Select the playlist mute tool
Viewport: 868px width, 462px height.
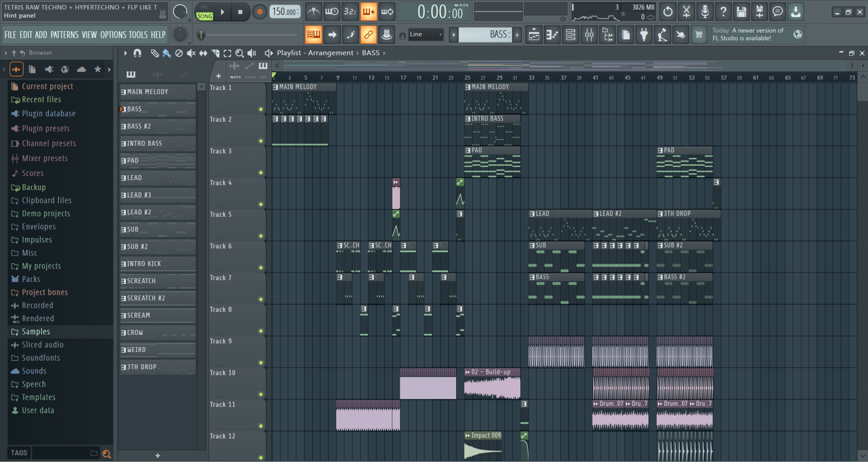point(191,53)
